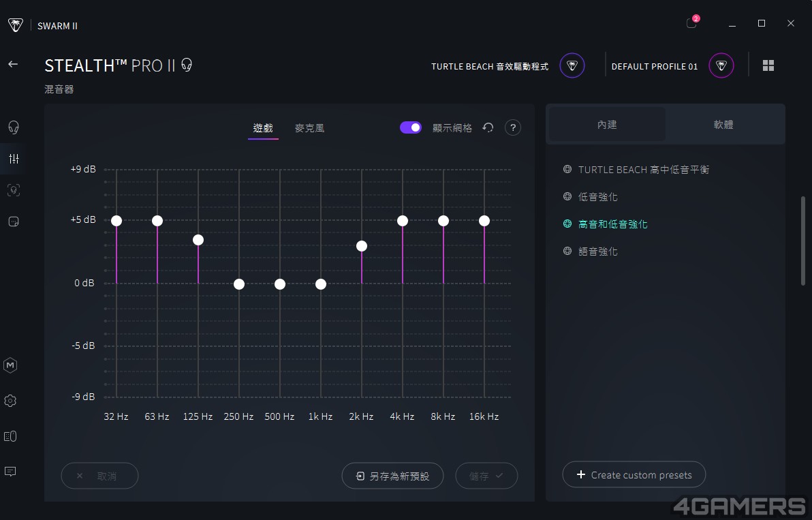812x520 pixels.
Task: Click the 取消 cancel button
Action: [x=100, y=476]
